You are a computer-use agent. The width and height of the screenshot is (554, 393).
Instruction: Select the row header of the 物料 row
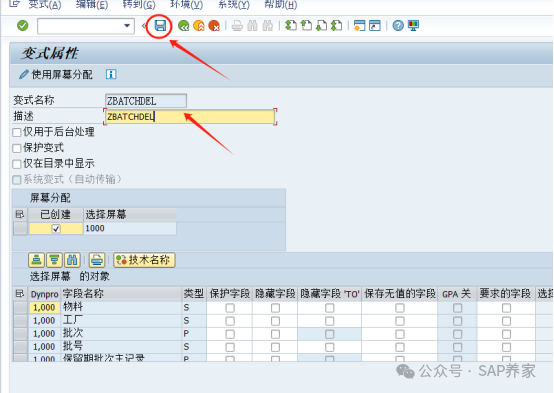point(20,307)
